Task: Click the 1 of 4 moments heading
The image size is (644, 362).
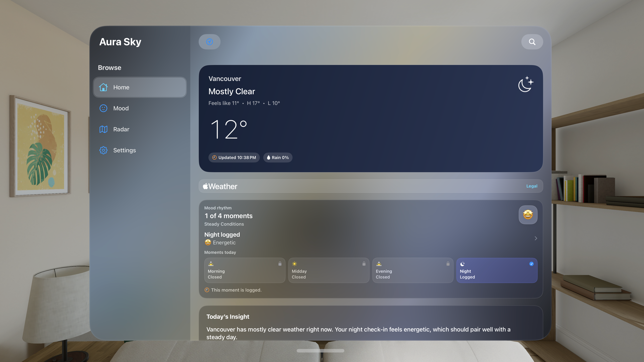Action: click(x=228, y=216)
